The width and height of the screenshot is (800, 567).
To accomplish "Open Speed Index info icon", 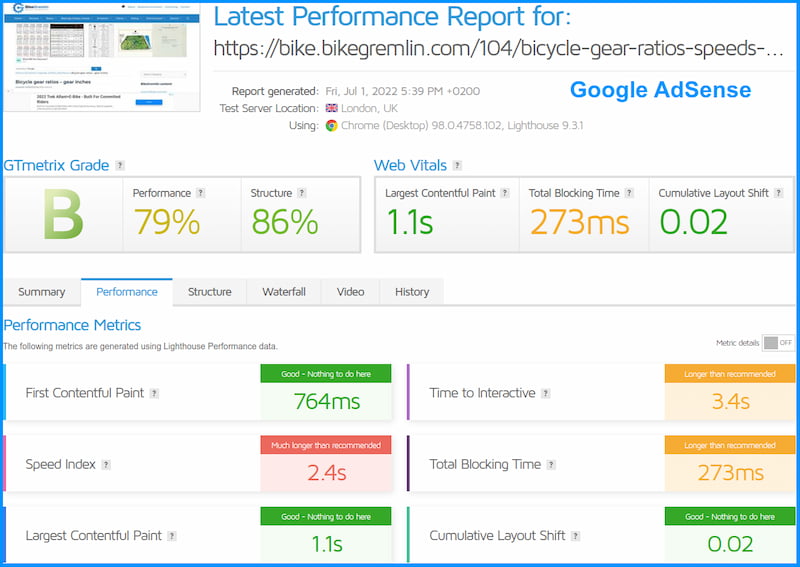I will [106, 464].
